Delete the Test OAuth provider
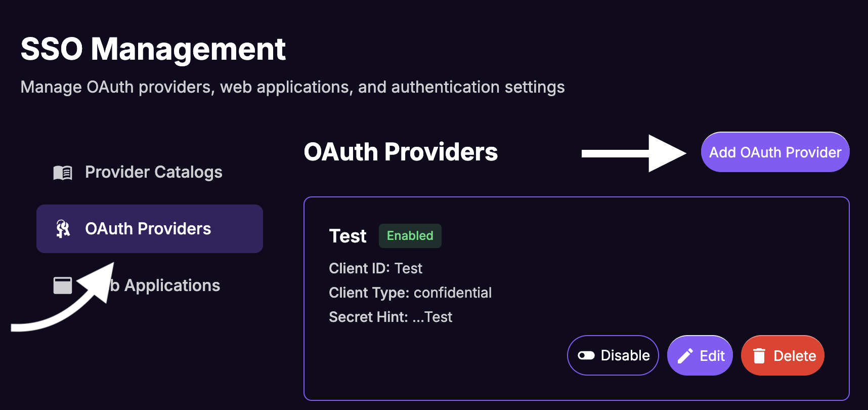Image resolution: width=868 pixels, height=410 pixels. pyautogui.click(x=782, y=355)
